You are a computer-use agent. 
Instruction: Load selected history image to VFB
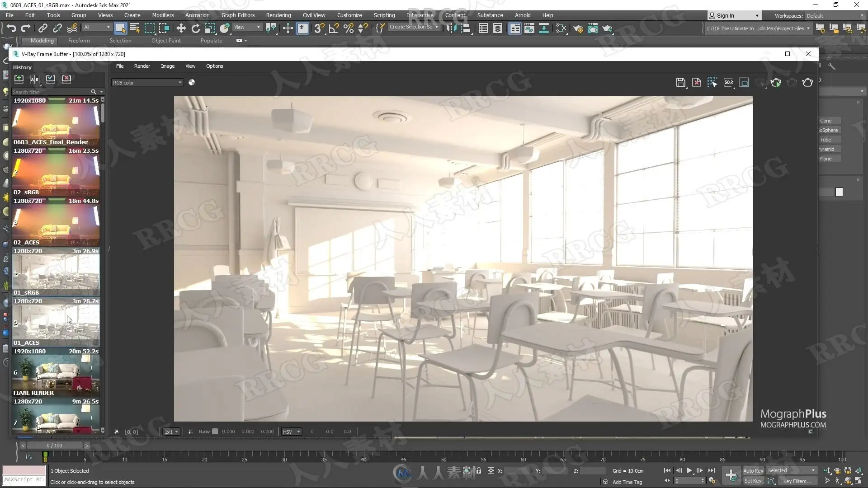51,79
